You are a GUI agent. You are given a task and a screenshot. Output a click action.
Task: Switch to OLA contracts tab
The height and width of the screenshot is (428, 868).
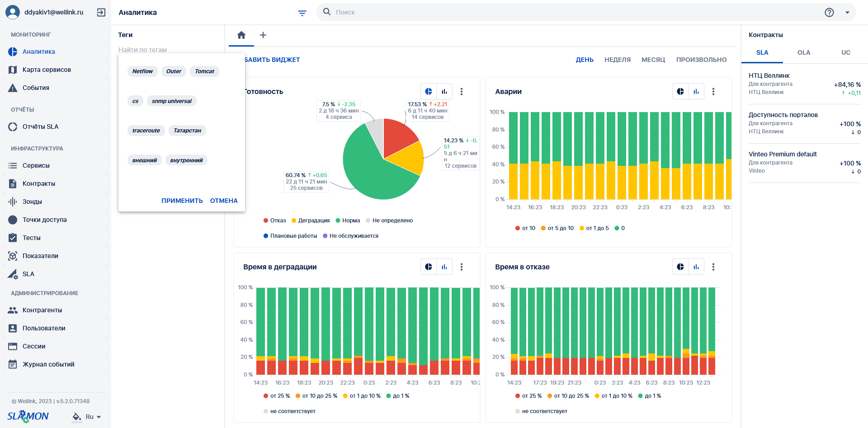tap(804, 52)
